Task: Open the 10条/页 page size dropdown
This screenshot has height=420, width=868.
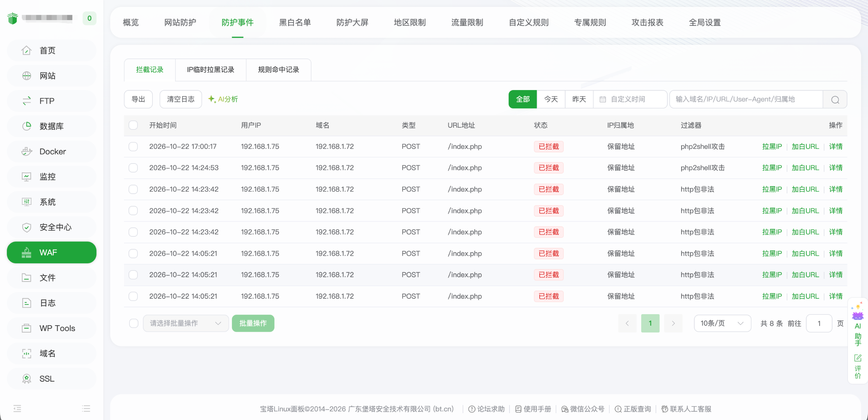Action: pyautogui.click(x=722, y=323)
